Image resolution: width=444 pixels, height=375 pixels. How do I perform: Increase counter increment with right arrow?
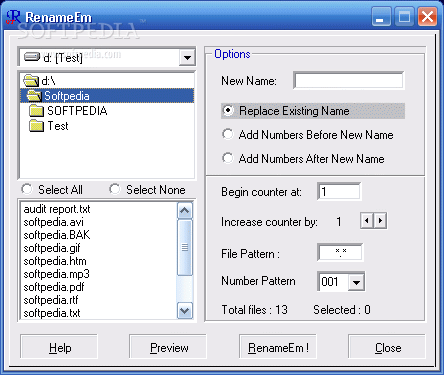point(380,221)
